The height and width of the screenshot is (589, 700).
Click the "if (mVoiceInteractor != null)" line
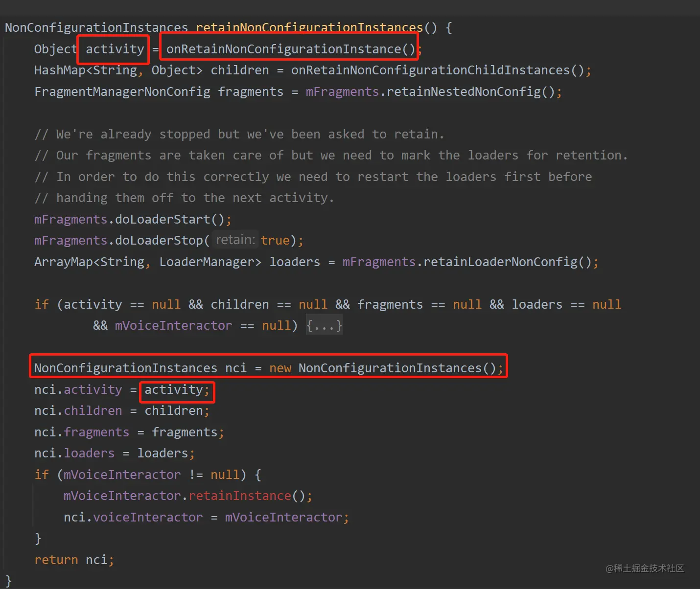[x=148, y=475]
